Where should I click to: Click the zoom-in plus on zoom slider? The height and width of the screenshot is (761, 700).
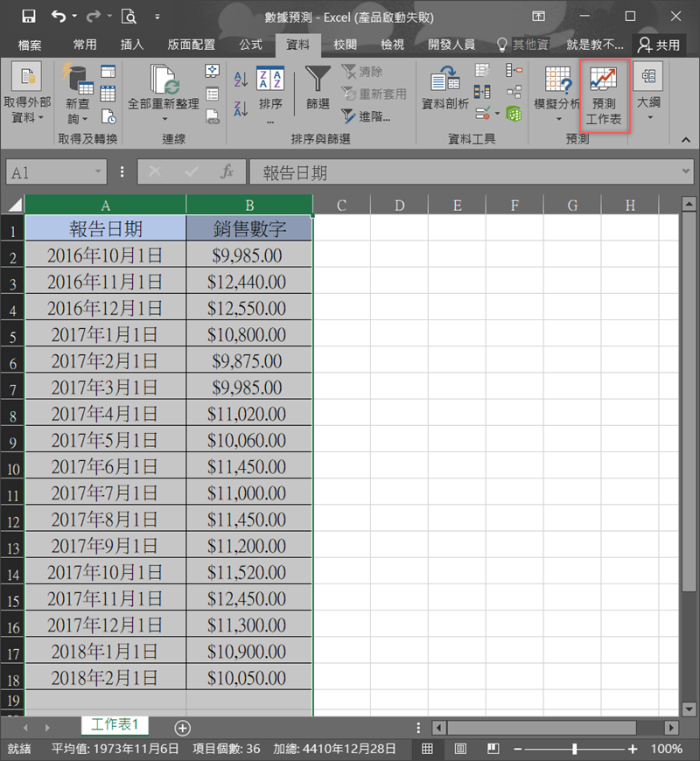point(633,749)
